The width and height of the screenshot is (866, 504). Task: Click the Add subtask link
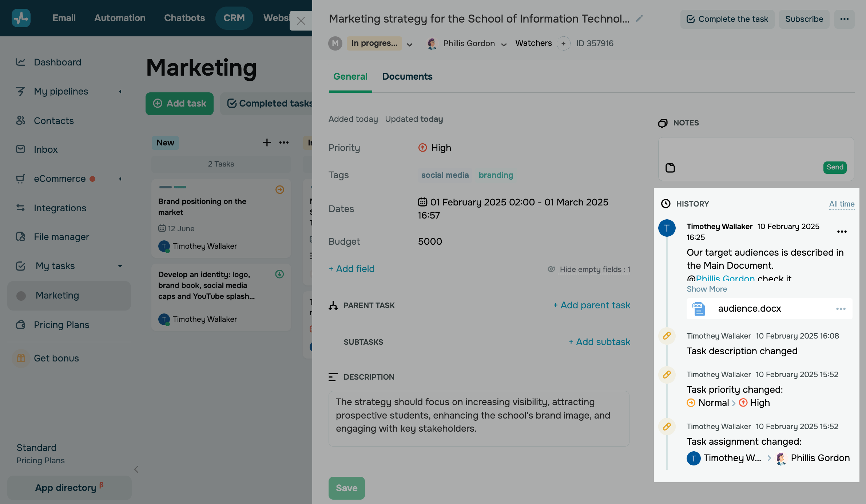click(x=599, y=342)
